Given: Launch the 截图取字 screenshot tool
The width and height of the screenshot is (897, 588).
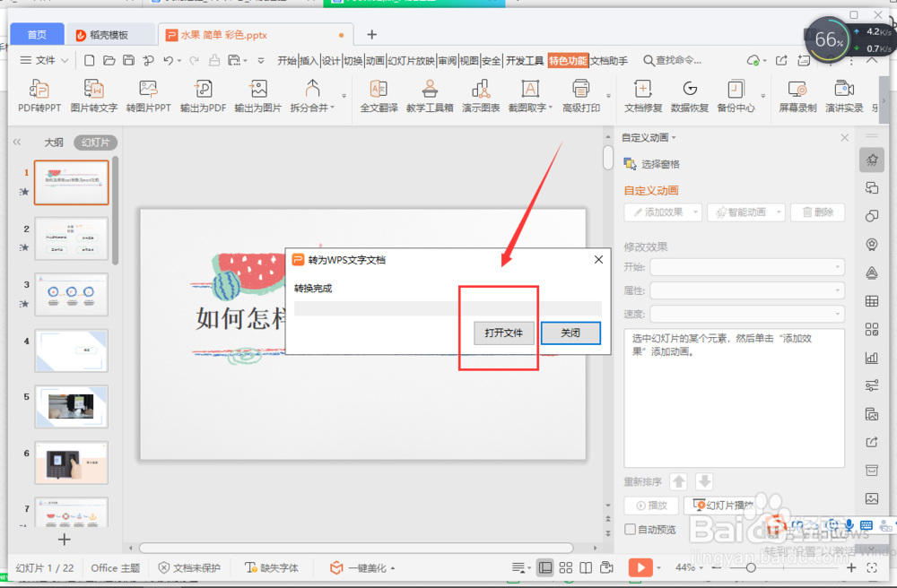Looking at the screenshot, I should point(529,94).
